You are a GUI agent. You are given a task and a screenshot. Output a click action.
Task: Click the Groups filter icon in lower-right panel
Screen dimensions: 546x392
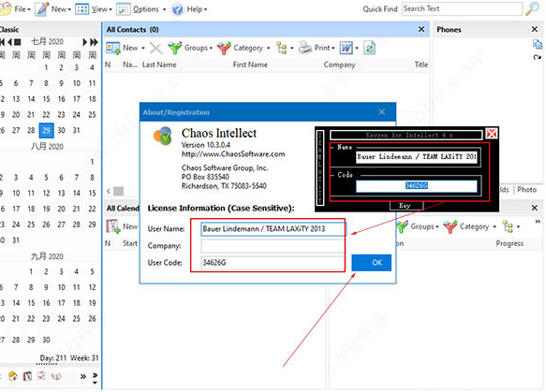coord(402,226)
